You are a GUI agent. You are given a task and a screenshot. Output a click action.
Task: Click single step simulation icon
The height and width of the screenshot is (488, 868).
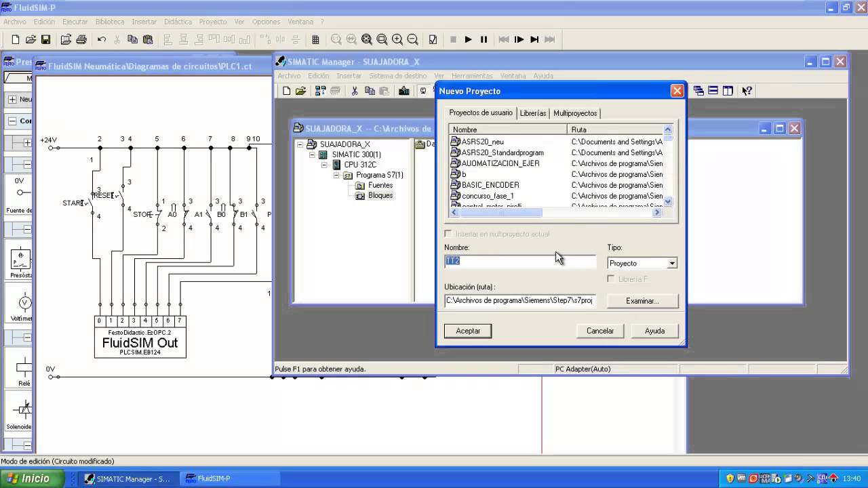(x=519, y=40)
